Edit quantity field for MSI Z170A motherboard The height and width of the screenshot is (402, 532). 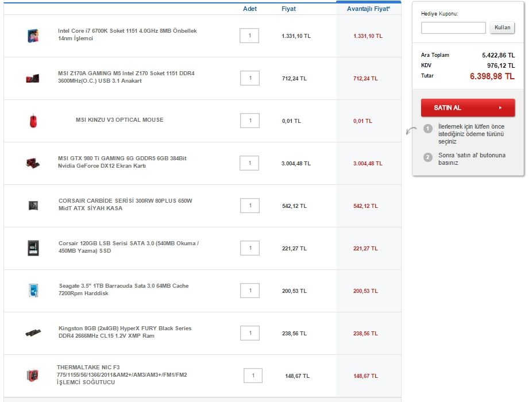pyautogui.click(x=250, y=78)
